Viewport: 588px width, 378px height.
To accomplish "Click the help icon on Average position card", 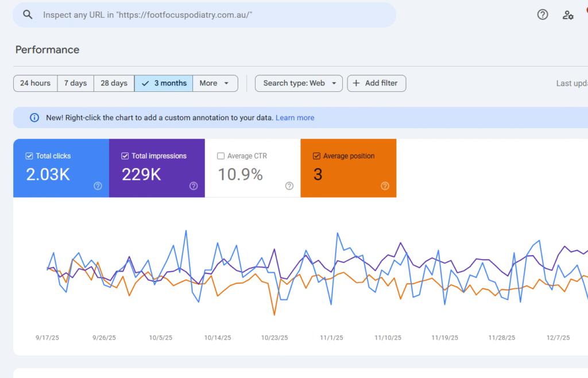I will [x=385, y=186].
